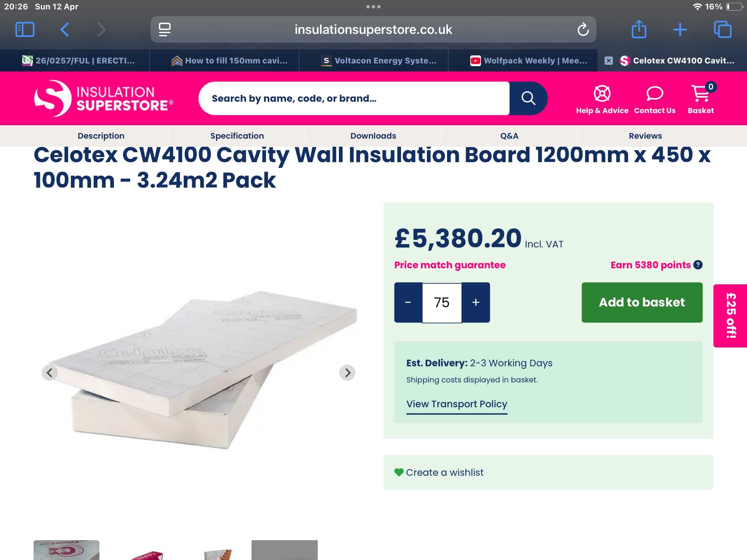
Task: Switch to the Specification tab
Action: [x=237, y=136]
